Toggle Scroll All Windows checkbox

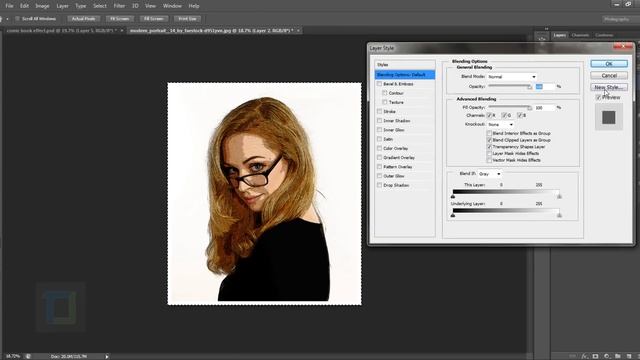18,19
